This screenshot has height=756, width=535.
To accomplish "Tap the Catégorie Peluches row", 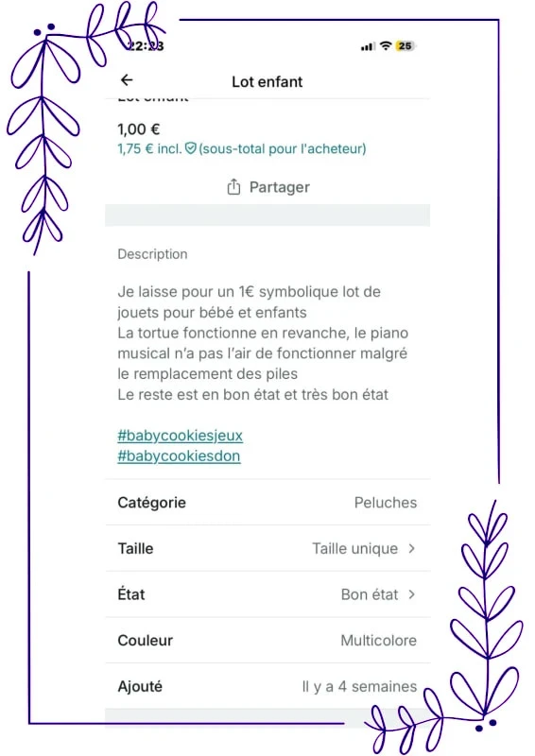I will (267, 503).
